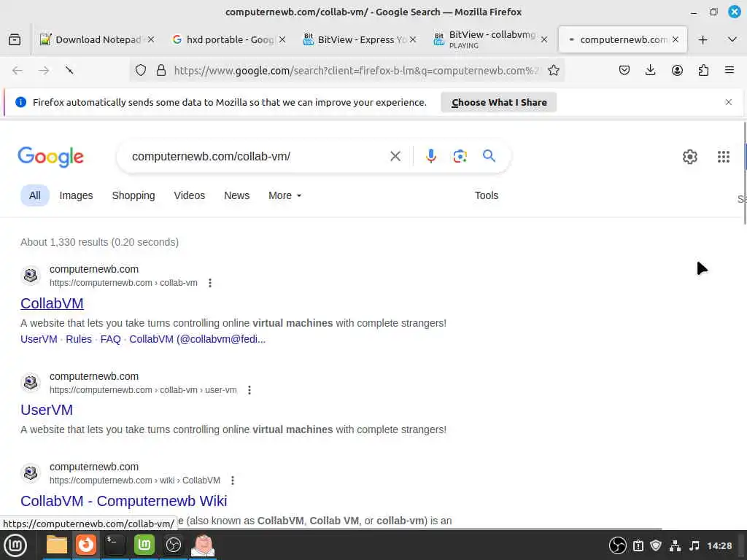Clear the Google search box
The width and height of the screenshot is (747, 560).
coord(395,156)
